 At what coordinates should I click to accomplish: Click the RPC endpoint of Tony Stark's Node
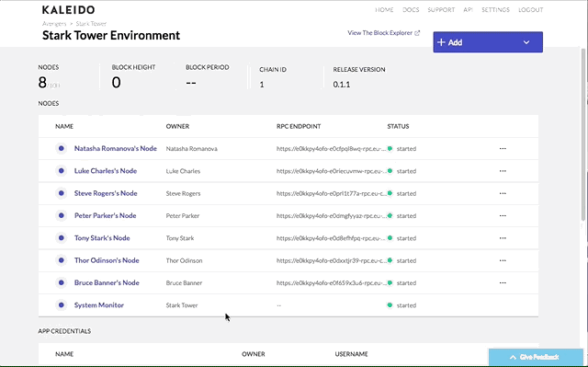click(x=331, y=238)
